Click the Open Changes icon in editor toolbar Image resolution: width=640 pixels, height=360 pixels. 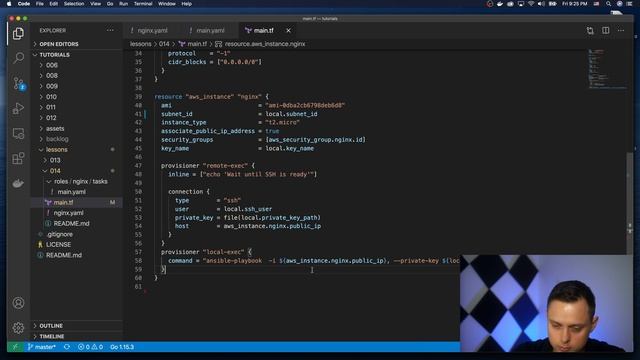(x=590, y=31)
